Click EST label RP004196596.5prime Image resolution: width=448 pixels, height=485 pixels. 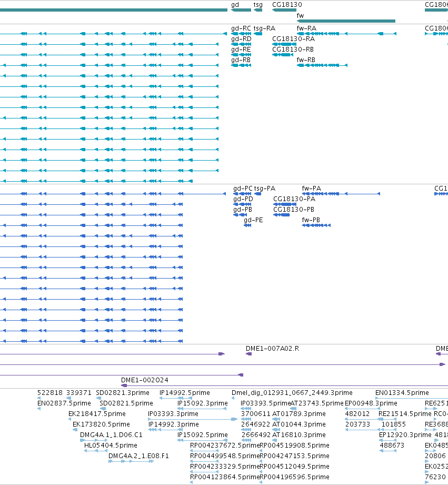coord(294,477)
